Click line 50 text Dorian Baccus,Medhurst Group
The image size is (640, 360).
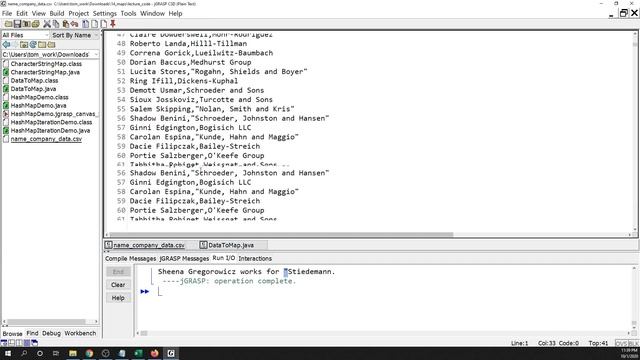[190, 62]
